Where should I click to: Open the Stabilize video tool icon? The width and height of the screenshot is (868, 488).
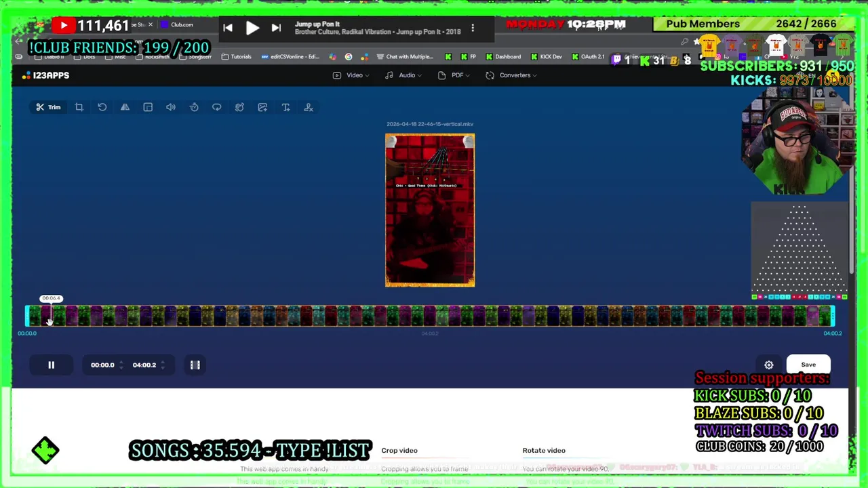click(239, 107)
